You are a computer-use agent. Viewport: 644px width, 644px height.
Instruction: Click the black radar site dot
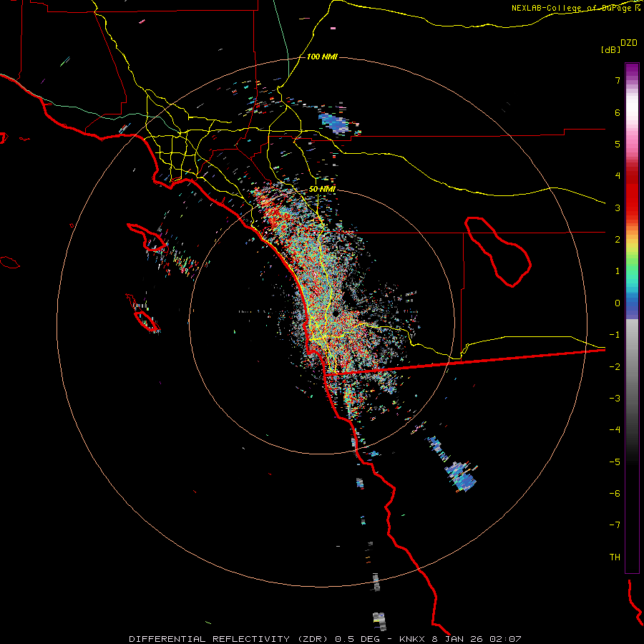[336, 314]
